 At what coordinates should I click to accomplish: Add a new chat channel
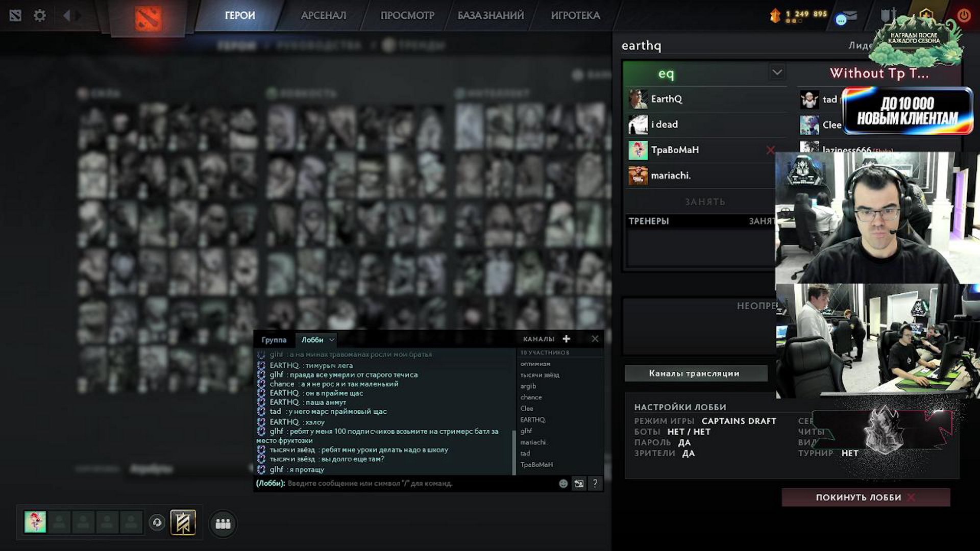[x=566, y=339]
